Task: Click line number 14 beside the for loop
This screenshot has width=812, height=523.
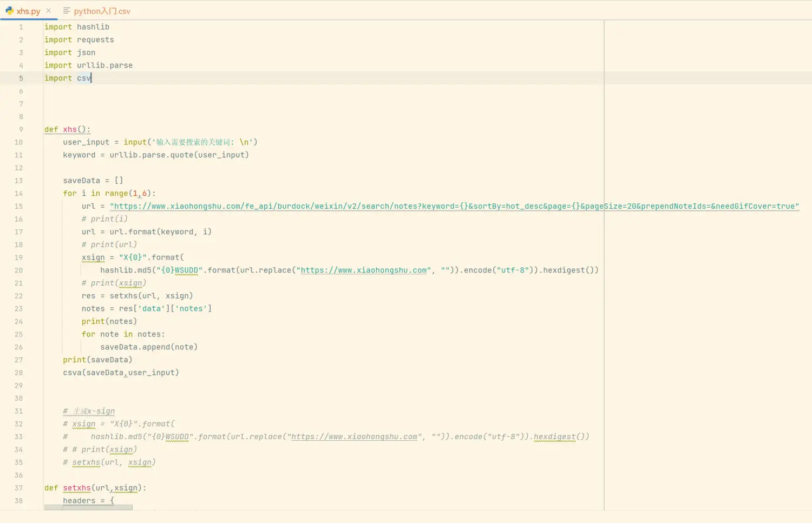Action: coord(19,193)
